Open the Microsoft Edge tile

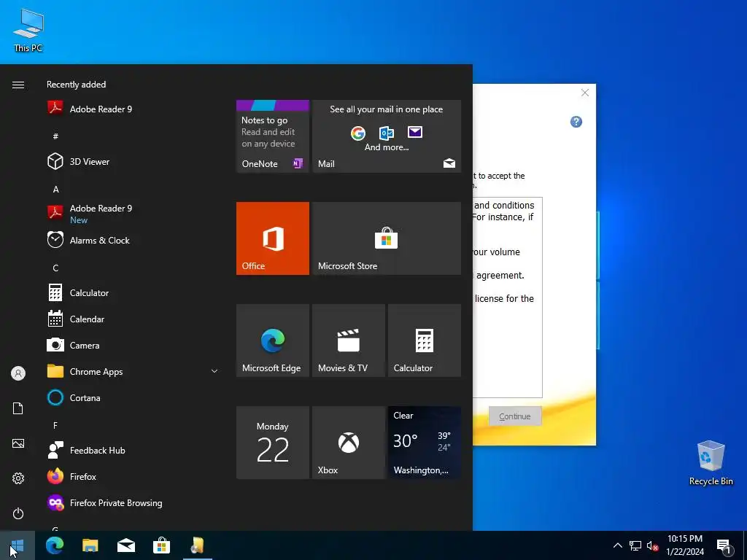click(x=273, y=341)
